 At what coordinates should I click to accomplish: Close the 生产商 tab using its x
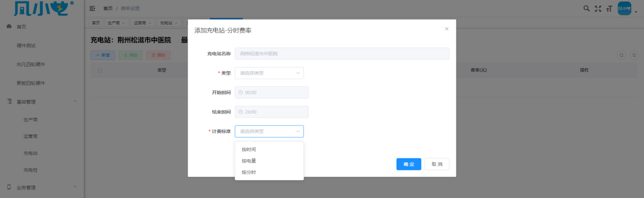click(x=124, y=23)
